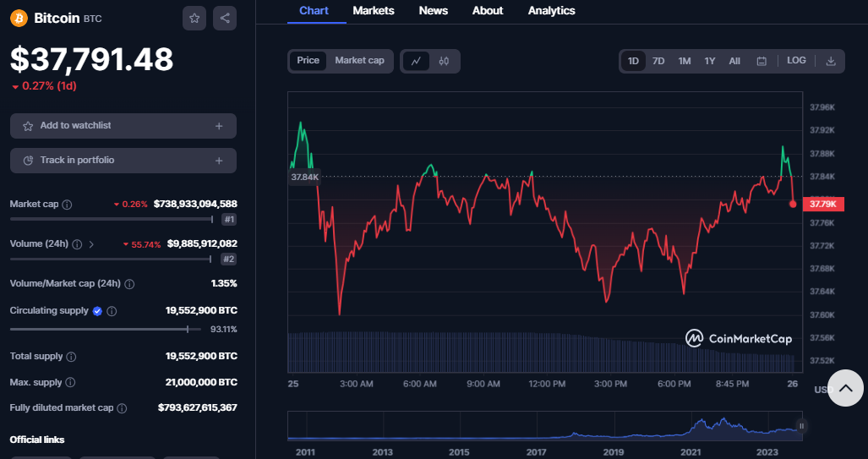This screenshot has width=868, height=459.
Task: Click the Market cap info icon
Action: 68,205
